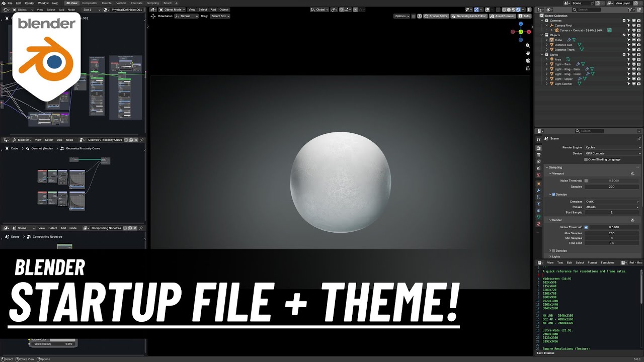The width and height of the screenshot is (644, 362).
Task: Toggle Open Shading Language checkbox
Action: 586,159
